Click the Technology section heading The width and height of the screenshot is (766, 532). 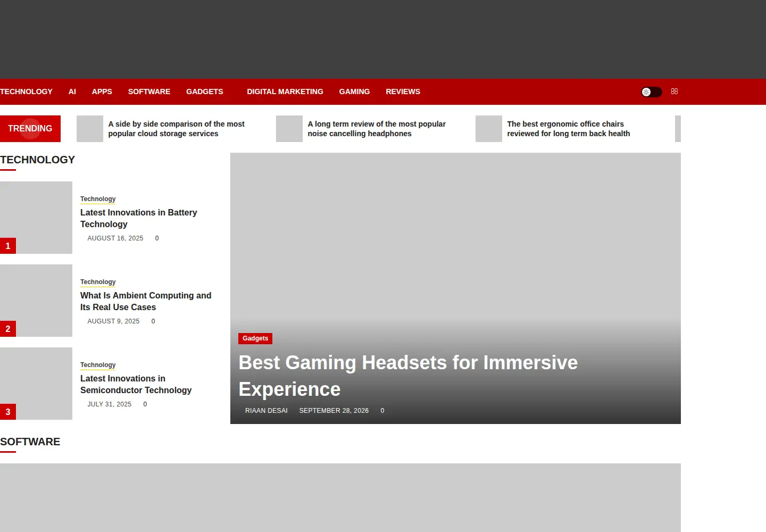37,160
